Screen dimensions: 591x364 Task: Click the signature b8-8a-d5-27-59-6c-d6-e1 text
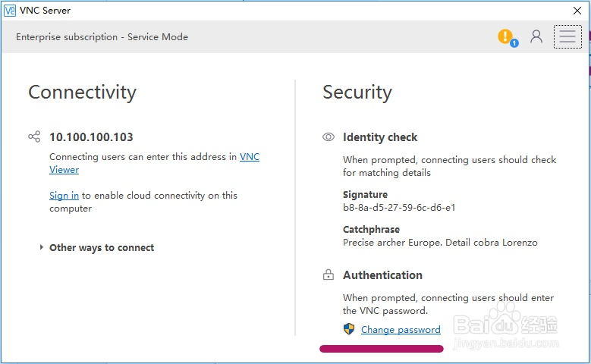click(x=399, y=207)
